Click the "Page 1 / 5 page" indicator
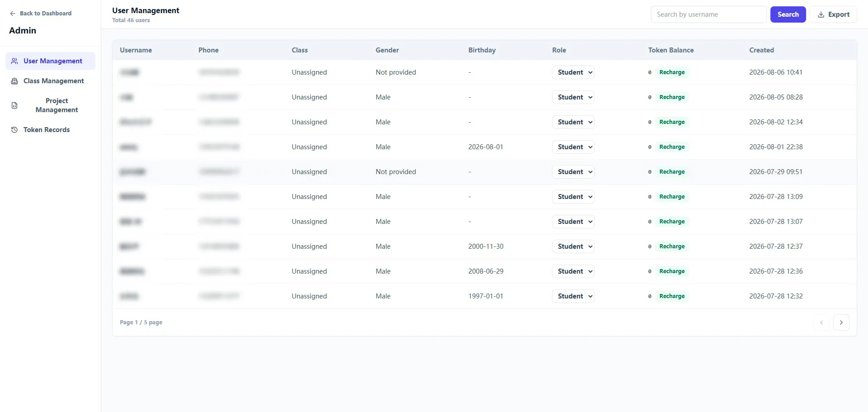The height and width of the screenshot is (412, 868). point(141,322)
